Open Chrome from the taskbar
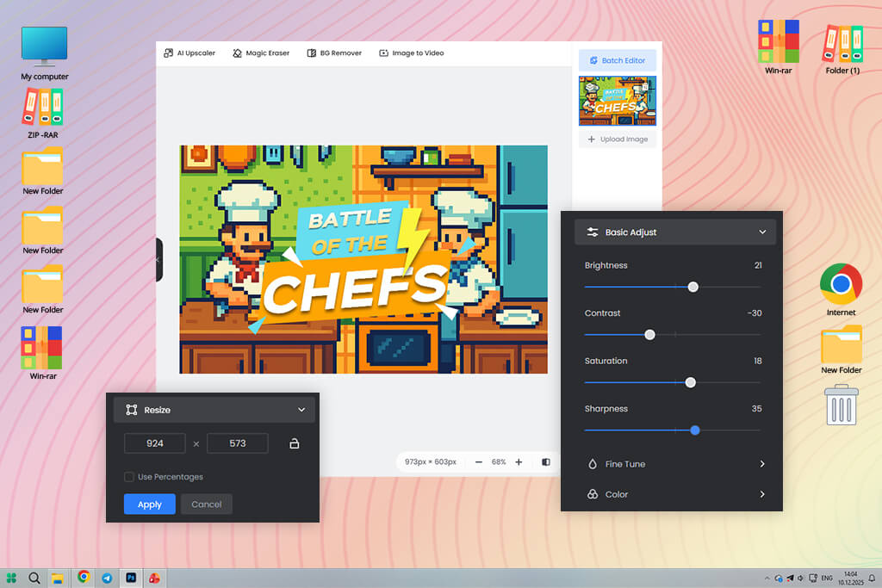The image size is (882, 588). tap(84, 577)
